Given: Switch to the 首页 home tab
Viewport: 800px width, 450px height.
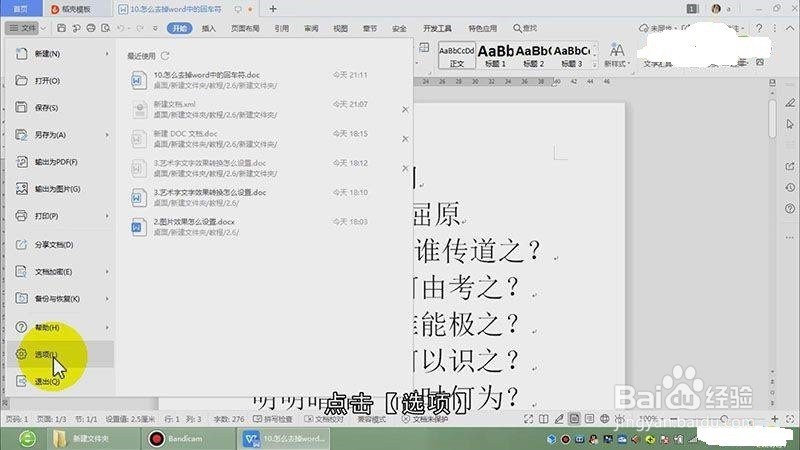Looking at the screenshot, I should (x=20, y=9).
